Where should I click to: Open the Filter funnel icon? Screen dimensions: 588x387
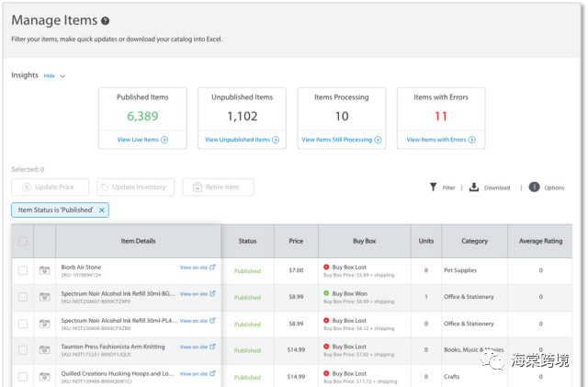coord(433,187)
